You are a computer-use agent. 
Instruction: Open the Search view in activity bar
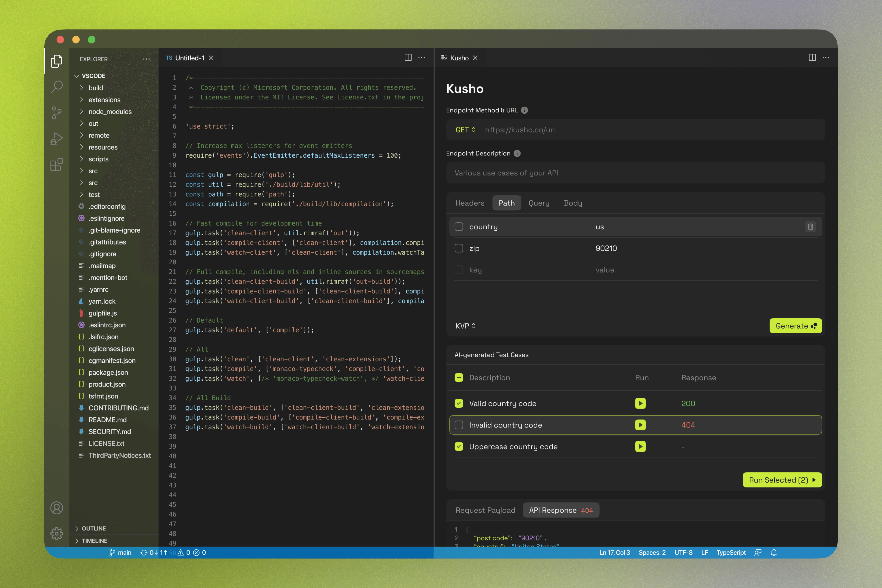click(57, 87)
